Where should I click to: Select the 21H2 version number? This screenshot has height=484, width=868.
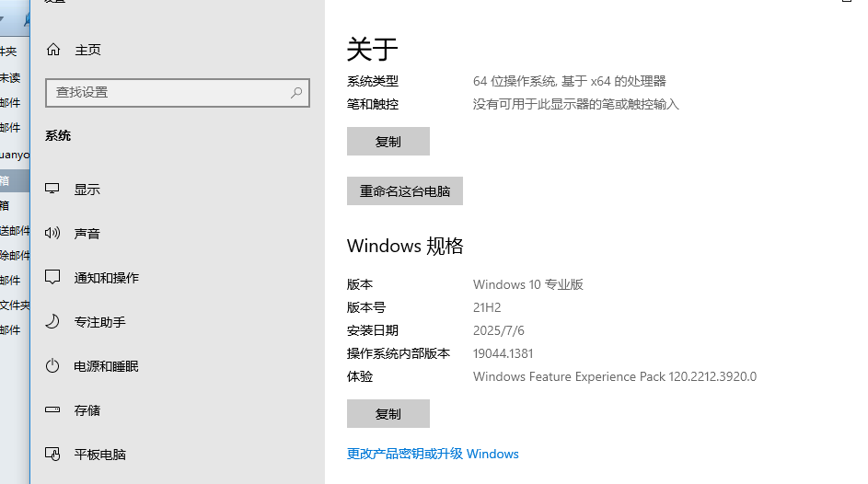[487, 307]
